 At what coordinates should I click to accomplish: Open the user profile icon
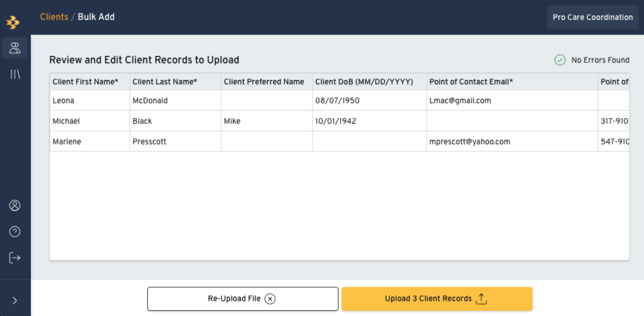(15, 205)
